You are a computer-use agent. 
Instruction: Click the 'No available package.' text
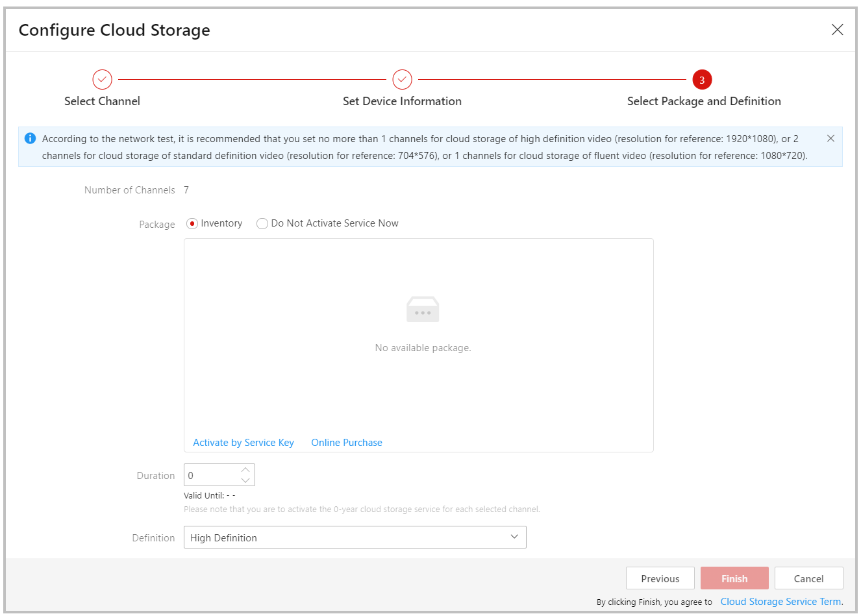coord(423,348)
